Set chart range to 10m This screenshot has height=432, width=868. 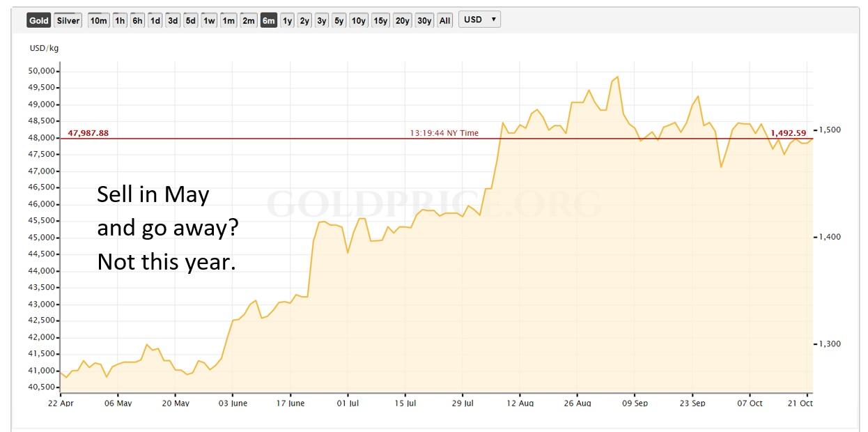click(98, 20)
